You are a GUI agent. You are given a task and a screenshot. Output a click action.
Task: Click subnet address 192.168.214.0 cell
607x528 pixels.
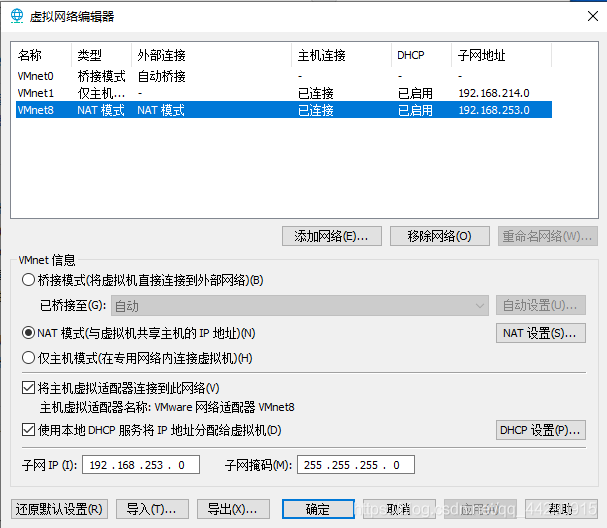click(494, 93)
